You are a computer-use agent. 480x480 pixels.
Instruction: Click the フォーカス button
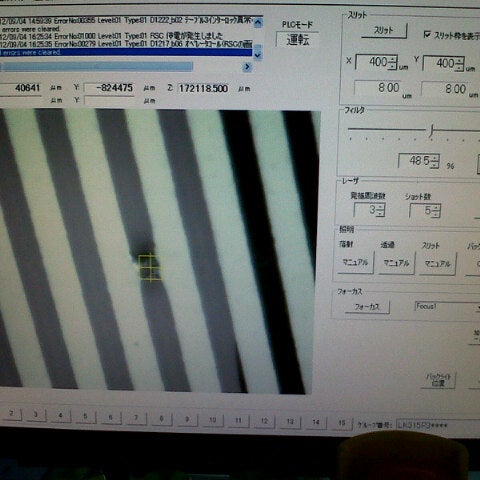[367, 307]
